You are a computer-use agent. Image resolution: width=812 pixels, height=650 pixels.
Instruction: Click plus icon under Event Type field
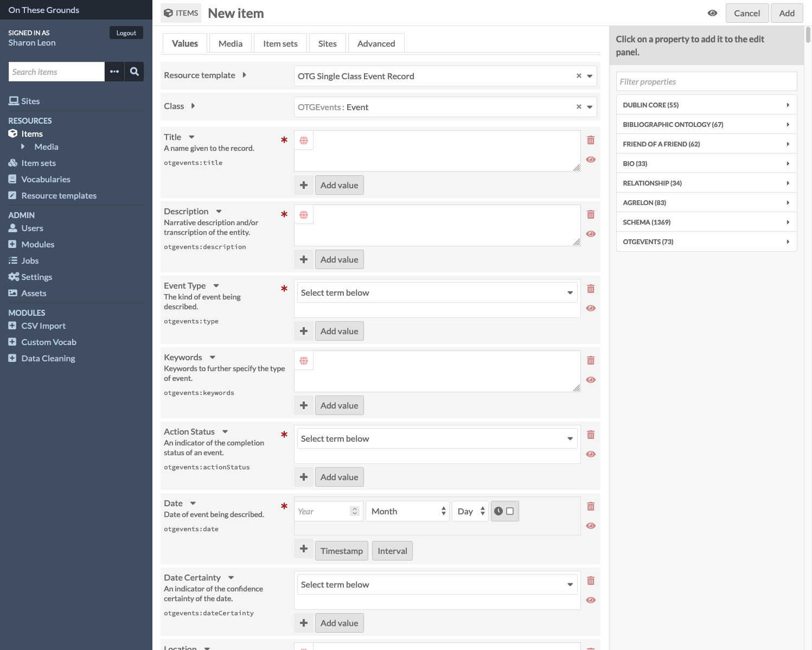304,331
